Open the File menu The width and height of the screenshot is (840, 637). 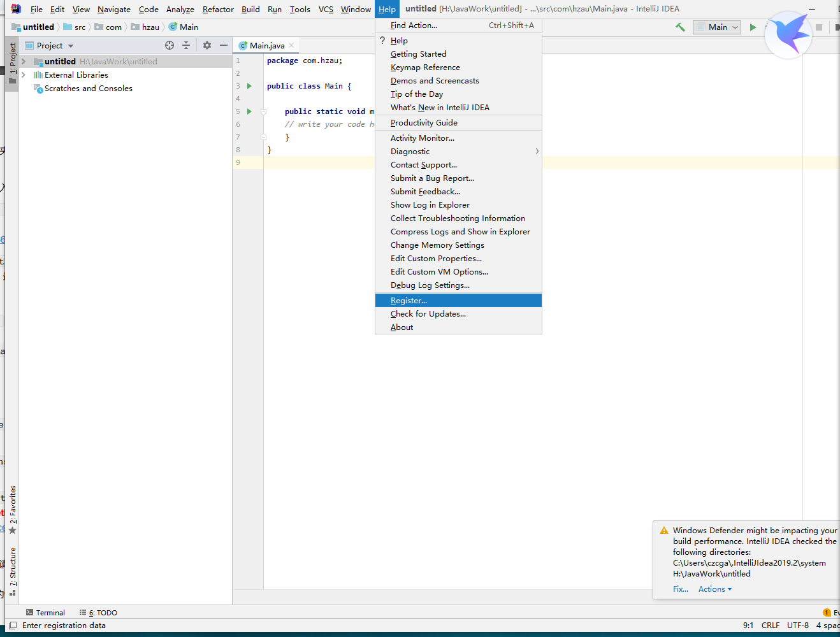coord(36,10)
